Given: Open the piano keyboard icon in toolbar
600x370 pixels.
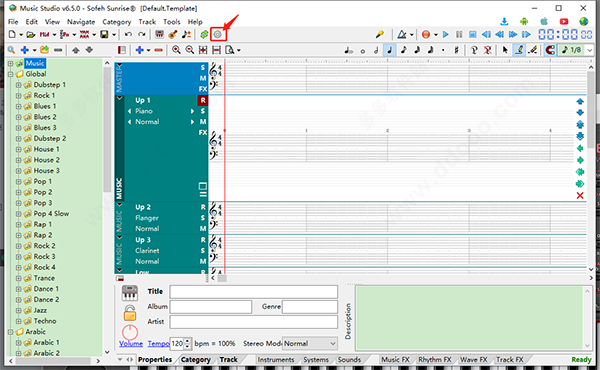Looking at the screenshot, I should (x=160, y=34).
